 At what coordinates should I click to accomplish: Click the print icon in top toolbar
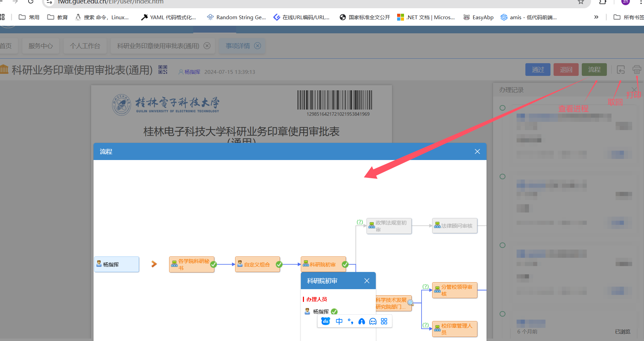[636, 70]
